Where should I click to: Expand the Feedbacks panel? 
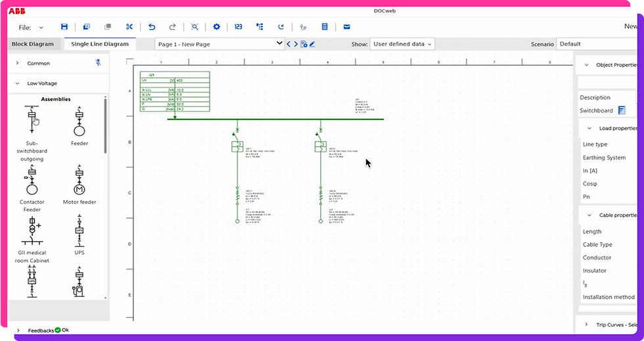18,330
